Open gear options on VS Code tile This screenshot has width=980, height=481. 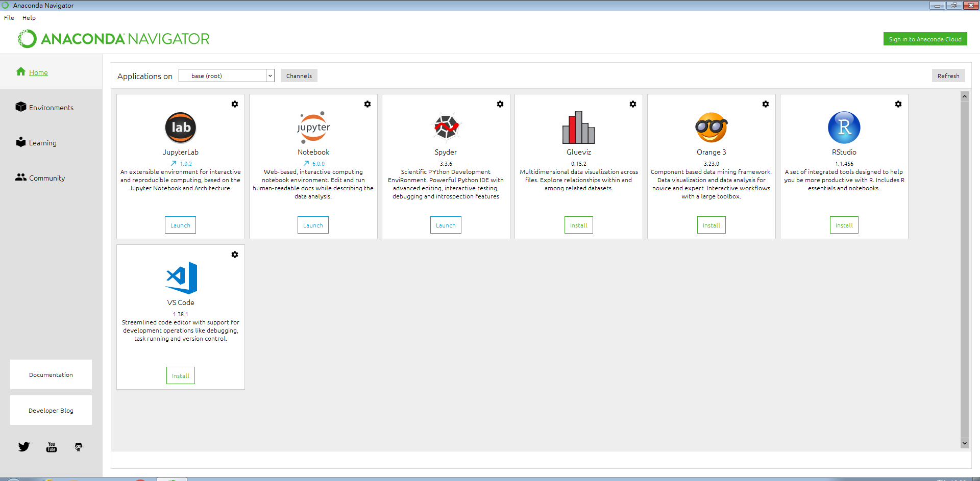235,255
